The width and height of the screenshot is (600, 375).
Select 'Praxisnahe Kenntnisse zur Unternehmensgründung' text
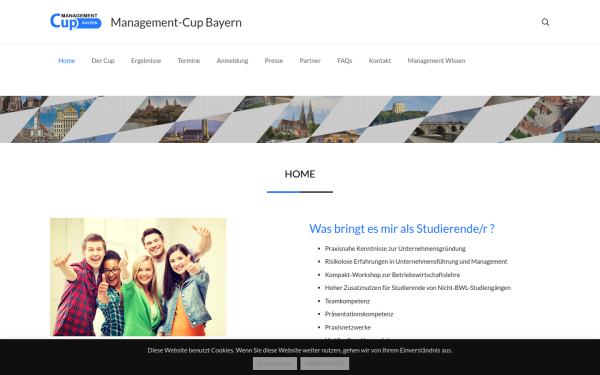[x=395, y=249]
